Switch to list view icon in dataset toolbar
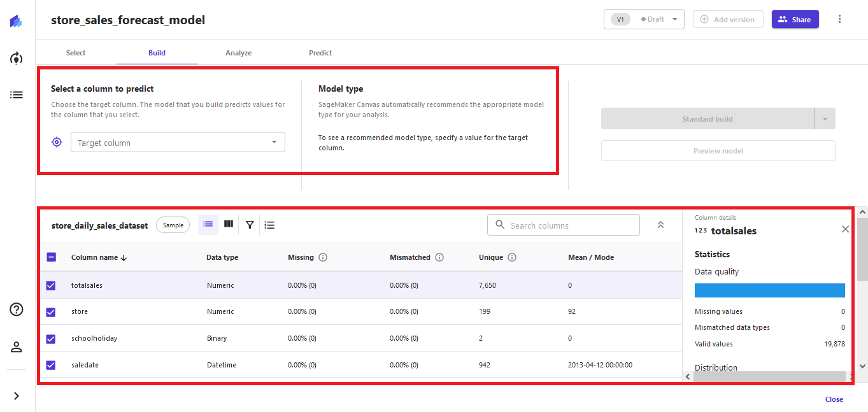This screenshot has width=868, height=412. [208, 224]
